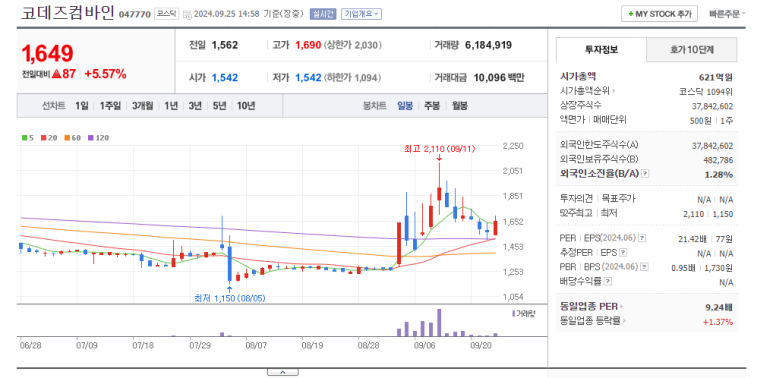Switch chart to 월봉 candles
Screen dimensions: 773x378
point(459,105)
